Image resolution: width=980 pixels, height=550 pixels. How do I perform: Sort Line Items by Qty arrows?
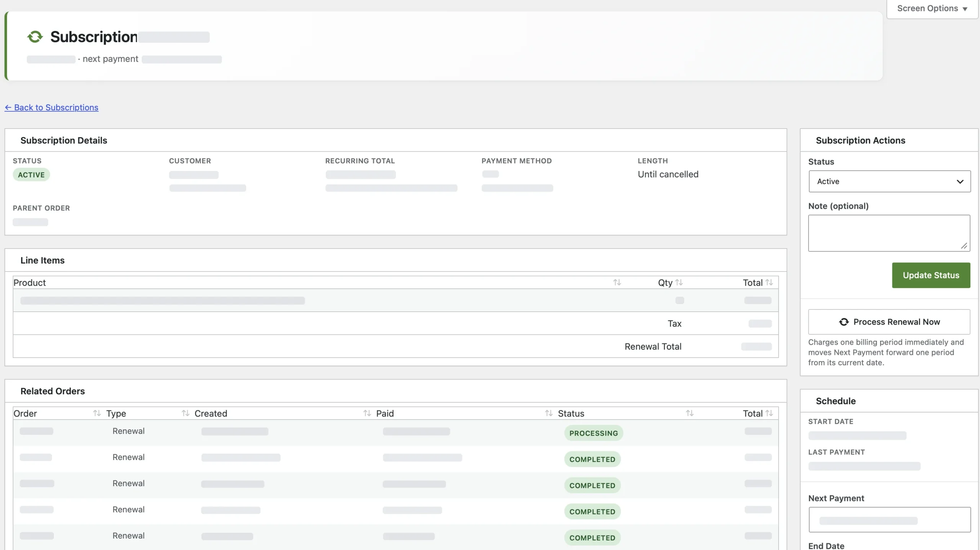coord(679,282)
